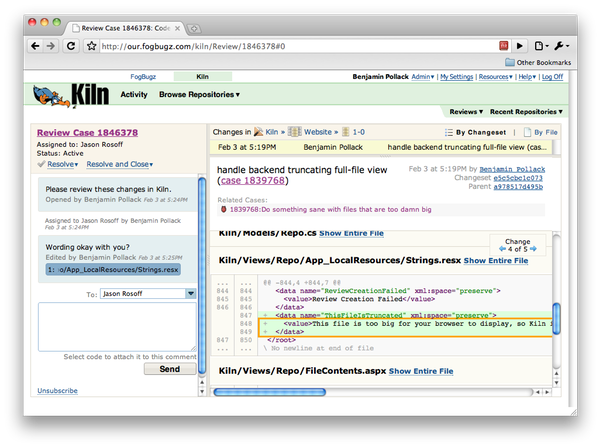Click the Website repository group icon
600x448 pixels.
[x=295, y=132]
